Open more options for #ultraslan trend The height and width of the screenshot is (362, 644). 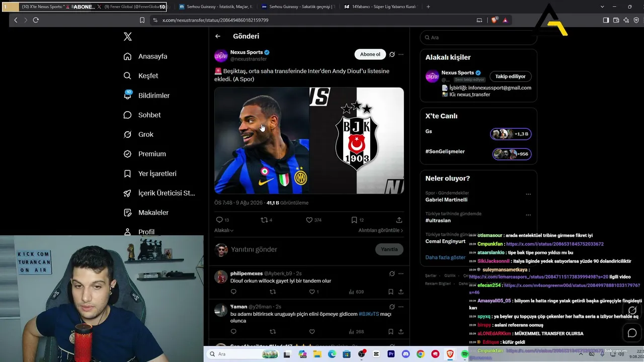pyautogui.click(x=528, y=215)
